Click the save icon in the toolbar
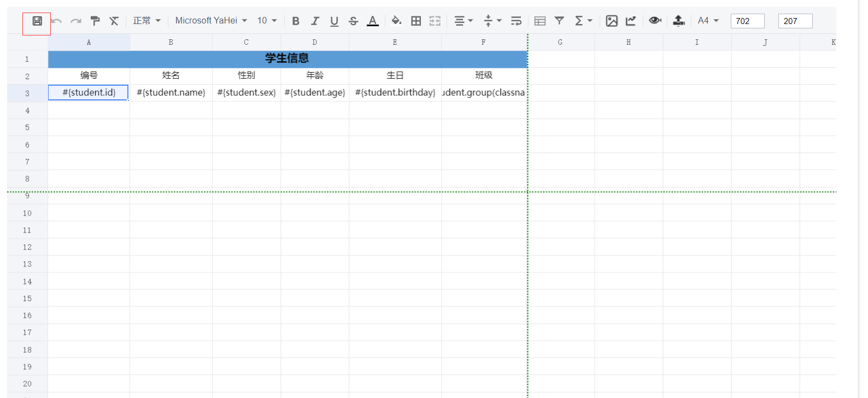The image size is (868, 398). point(37,21)
